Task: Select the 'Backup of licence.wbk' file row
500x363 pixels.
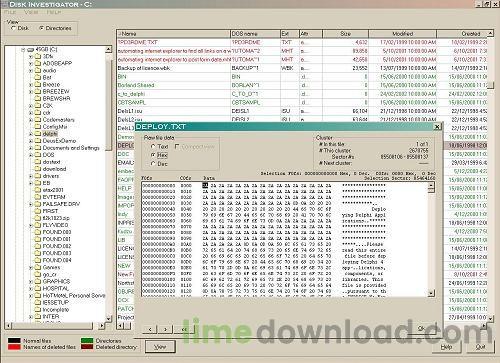Action: point(302,68)
